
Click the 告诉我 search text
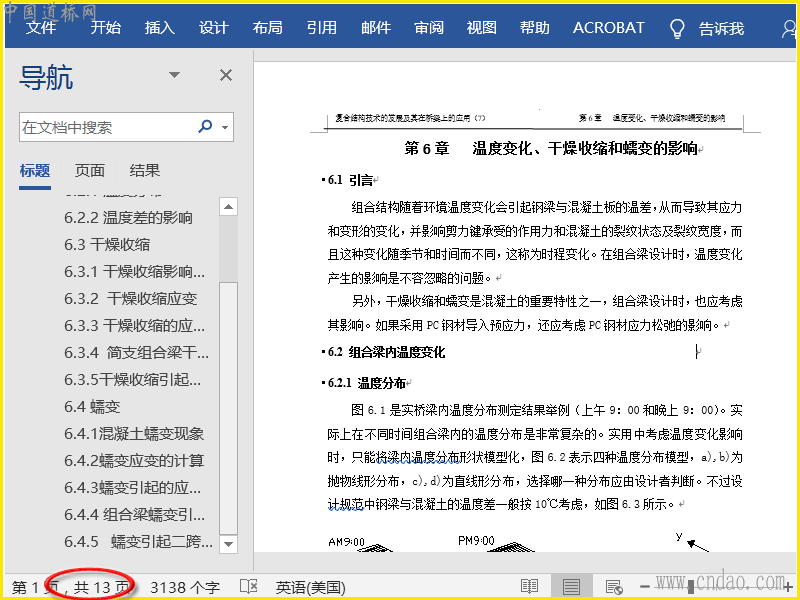point(721,29)
